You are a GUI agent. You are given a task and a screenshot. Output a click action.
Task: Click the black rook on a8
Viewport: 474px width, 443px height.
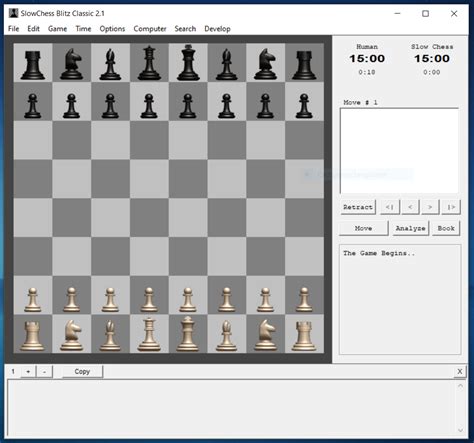(x=32, y=65)
